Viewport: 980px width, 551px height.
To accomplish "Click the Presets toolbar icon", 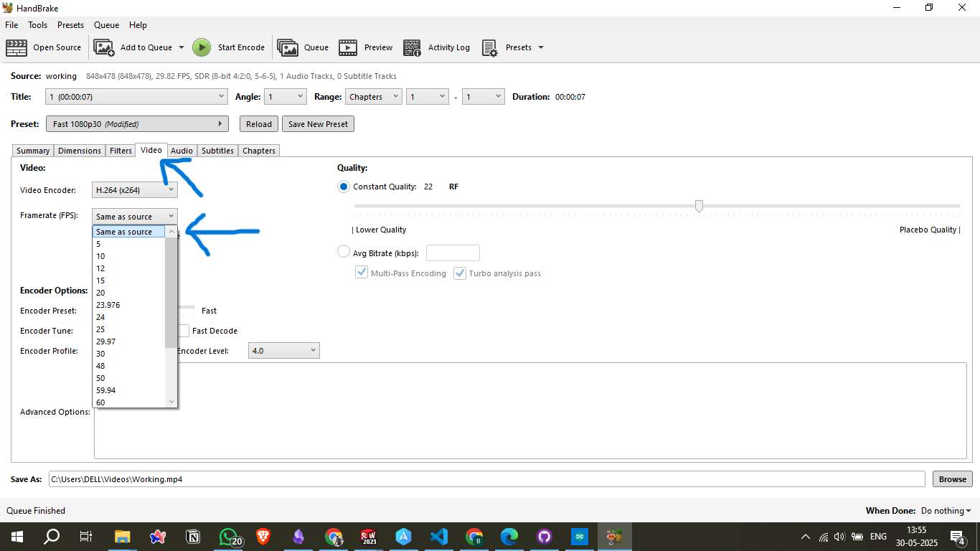I will pyautogui.click(x=490, y=47).
